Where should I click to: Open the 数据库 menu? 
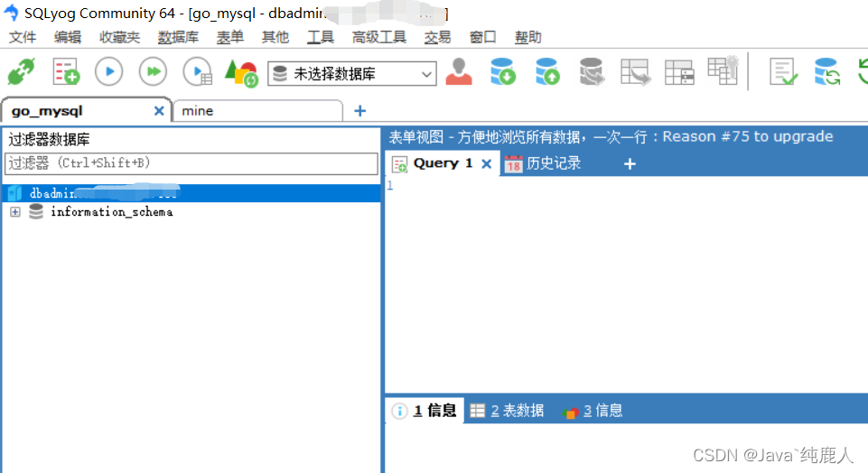tap(178, 37)
